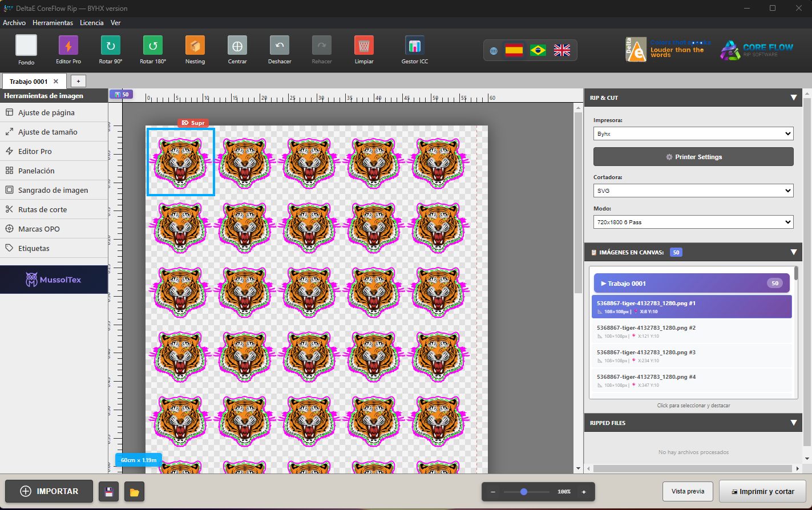Image resolution: width=812 pixels, height=510 pixels.
Task: Delete selected image with Supr badge
Action: [x=193, y=123]
